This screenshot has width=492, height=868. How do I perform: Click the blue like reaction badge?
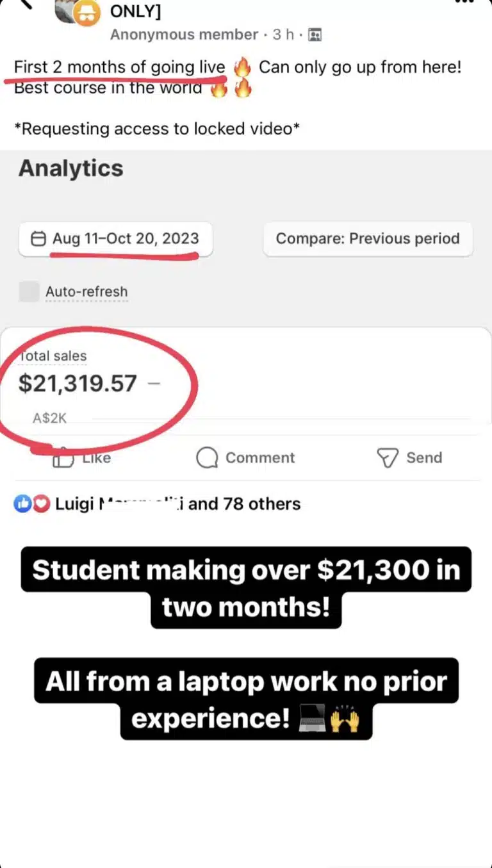click(x=22, y=504)
